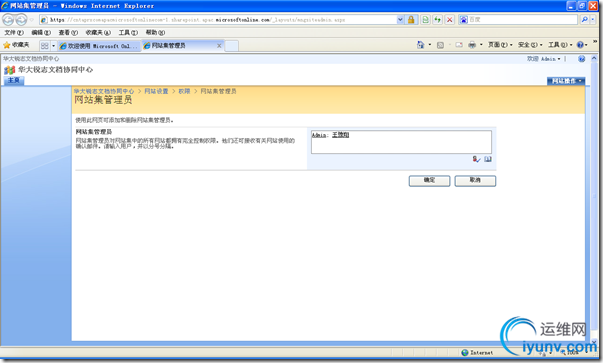603x363 pixels.
Task: Open the search provider icon in search box
Action: pyautogui.click(x=464, y=19)
